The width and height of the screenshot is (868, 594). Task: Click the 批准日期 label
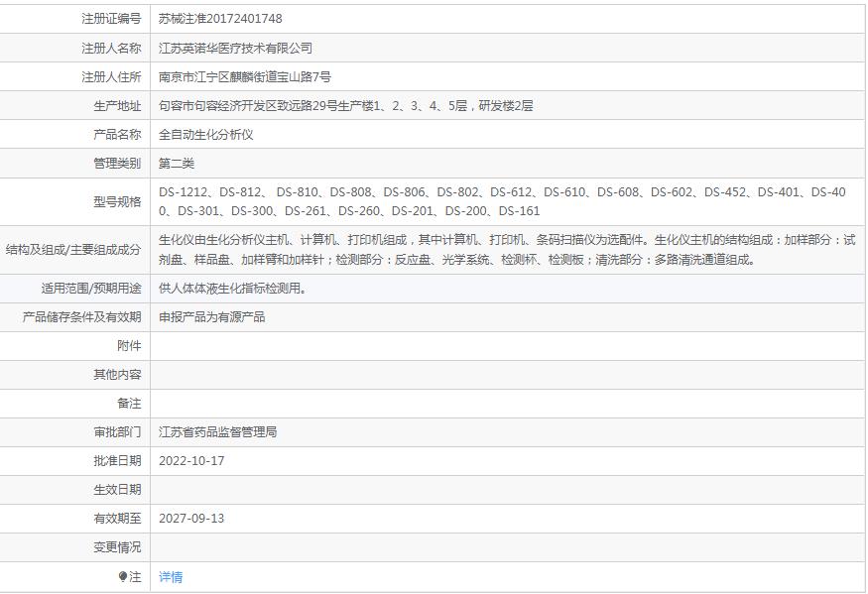[x=117, y=461]
